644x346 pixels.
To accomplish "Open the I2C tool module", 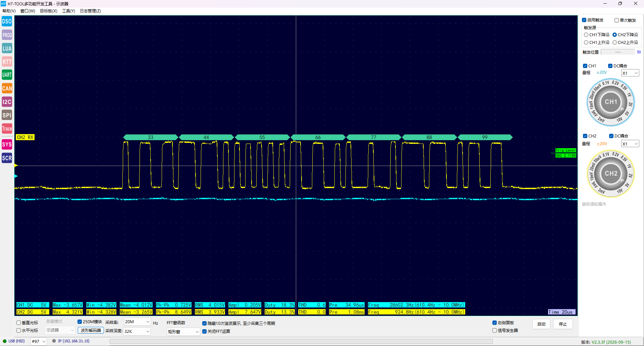I will [x=7, y=102].
